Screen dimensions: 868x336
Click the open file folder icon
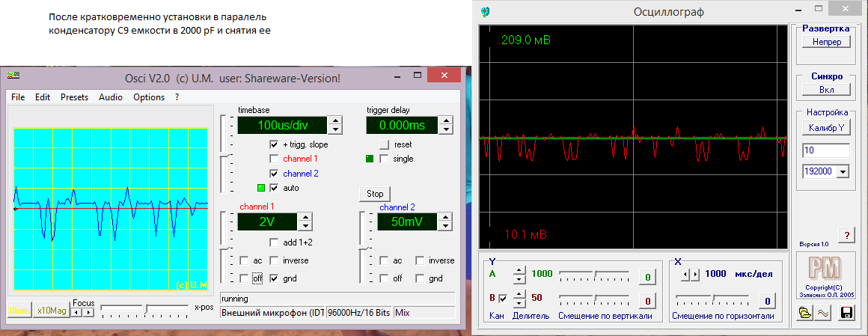point(804,314)
